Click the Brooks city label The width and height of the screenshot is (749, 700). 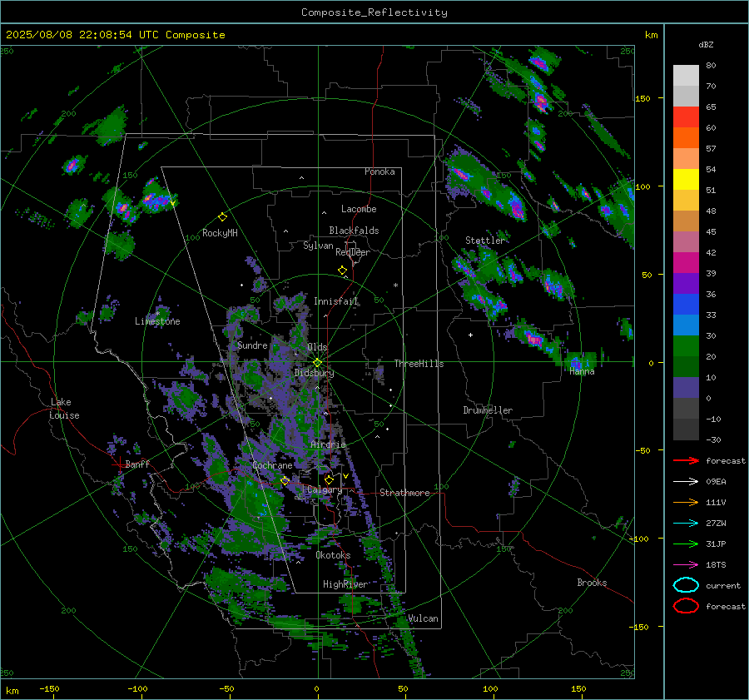[x=592, y=583]
